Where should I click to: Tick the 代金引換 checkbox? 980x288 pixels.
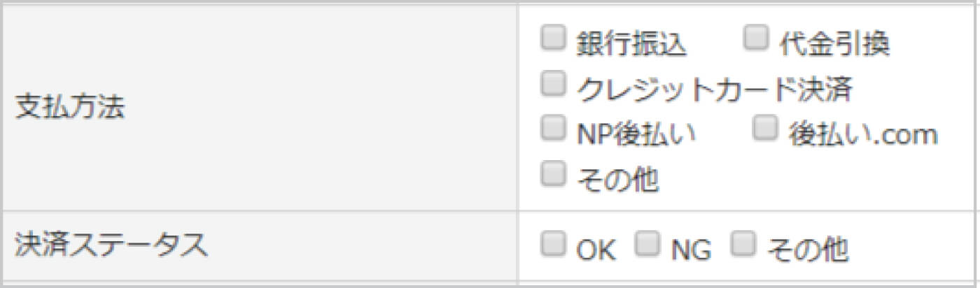(x=755, y=39)
